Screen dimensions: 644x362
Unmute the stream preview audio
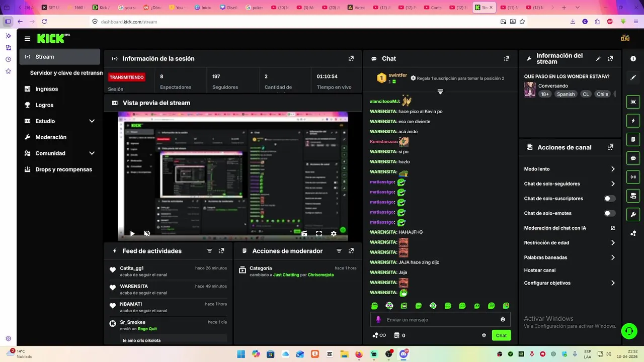(147, 233)
